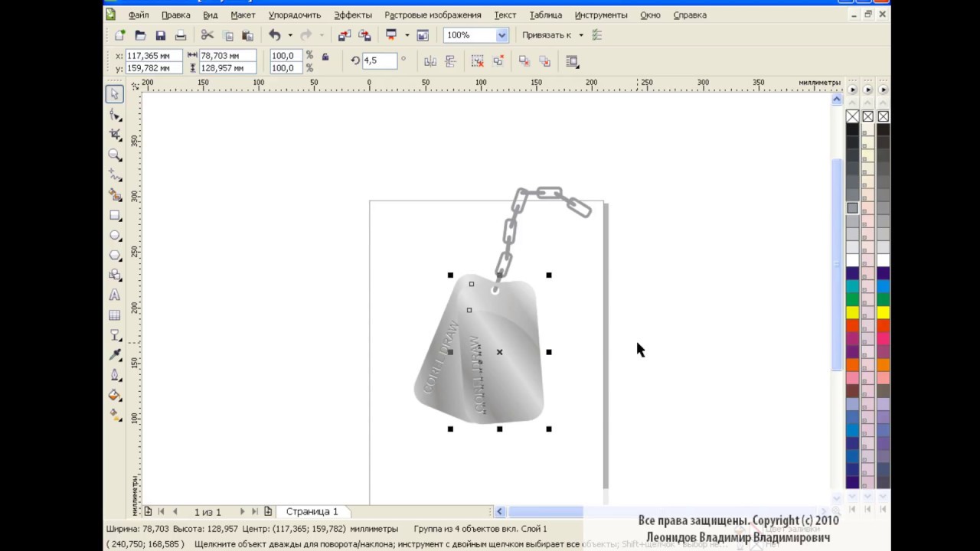Create a new document with New icon
This screenshot has width=980, height=551.
(x=120, y=35)
